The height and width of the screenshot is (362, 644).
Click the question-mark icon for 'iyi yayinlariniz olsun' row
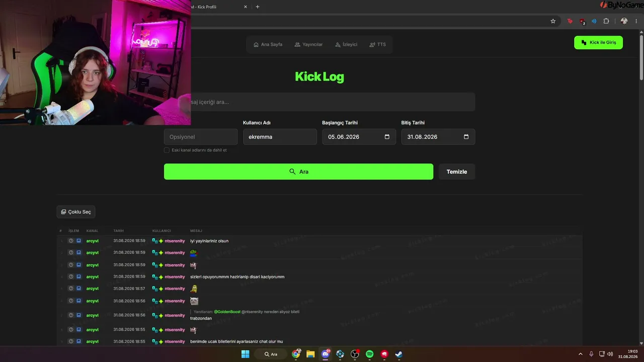[71, 241]
